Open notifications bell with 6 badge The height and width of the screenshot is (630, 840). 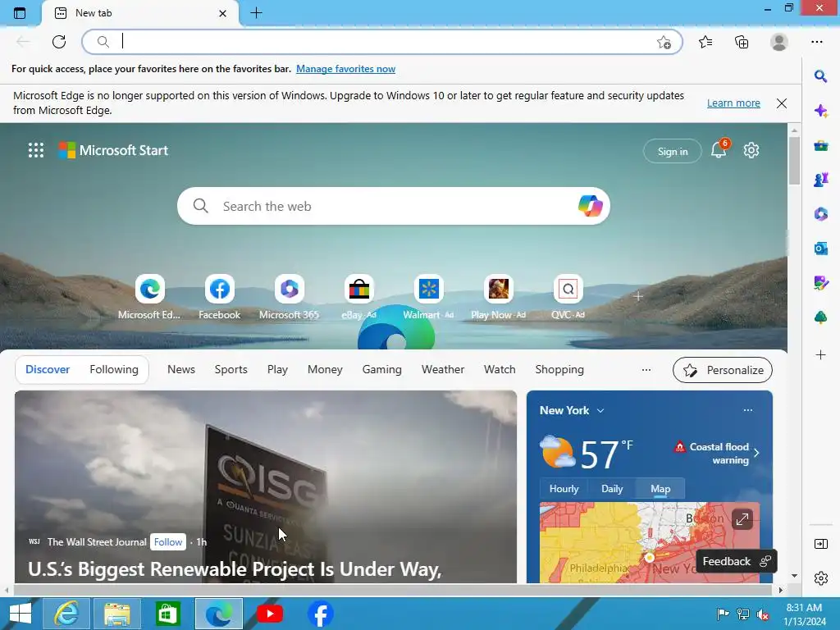719,149
